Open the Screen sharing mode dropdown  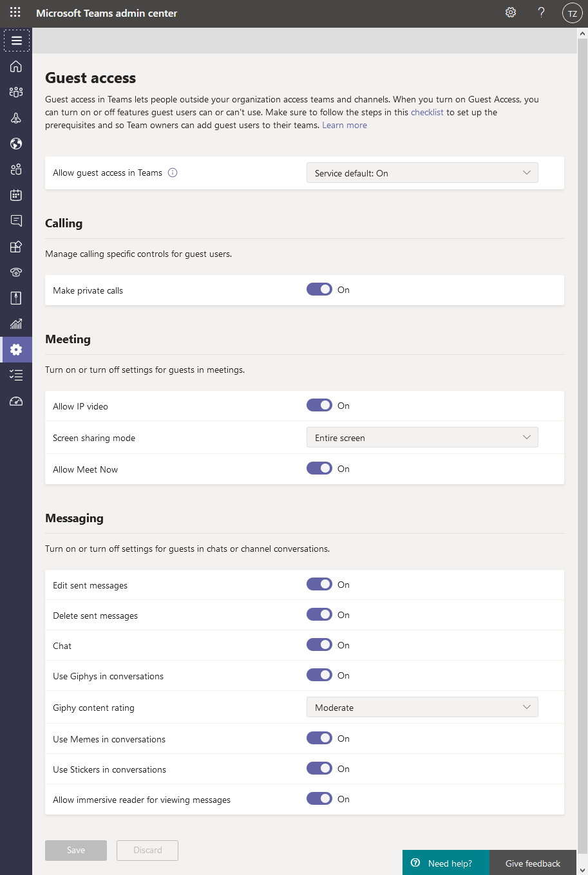point(422,438)
